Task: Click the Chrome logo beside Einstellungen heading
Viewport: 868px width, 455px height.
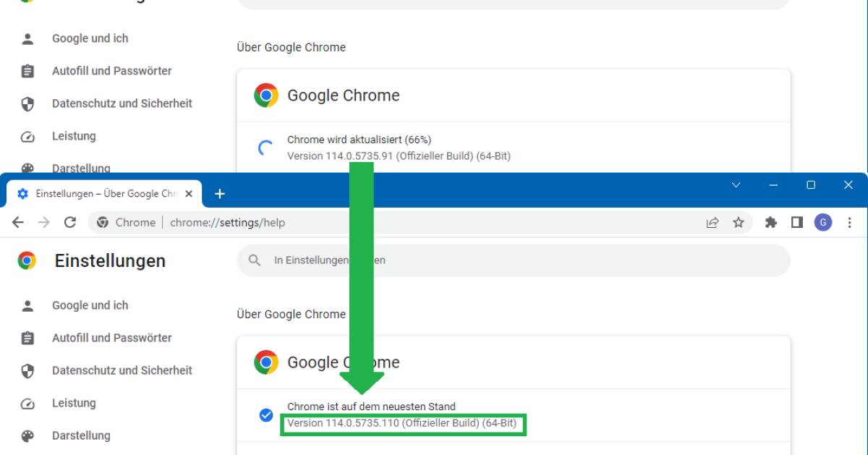Action: pyautogui.click(x=27, y=261)
